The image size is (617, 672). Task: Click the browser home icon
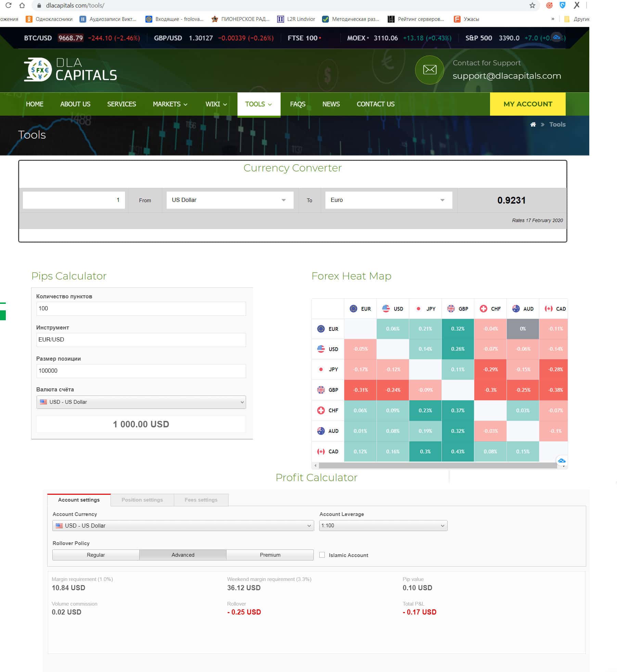pos(22,5)
